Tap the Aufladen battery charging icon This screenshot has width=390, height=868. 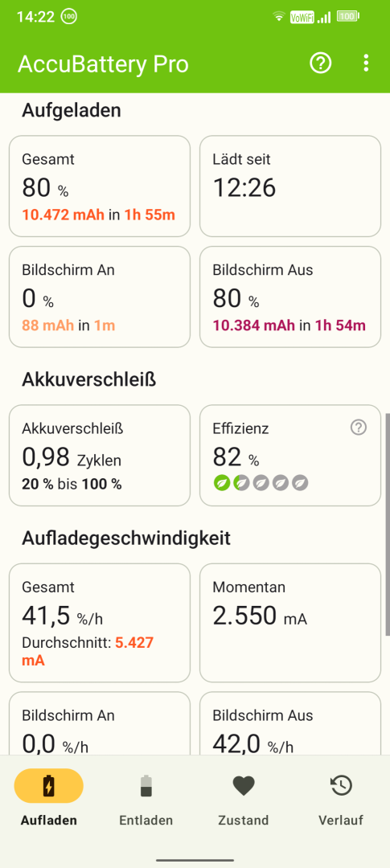point(49,785)
